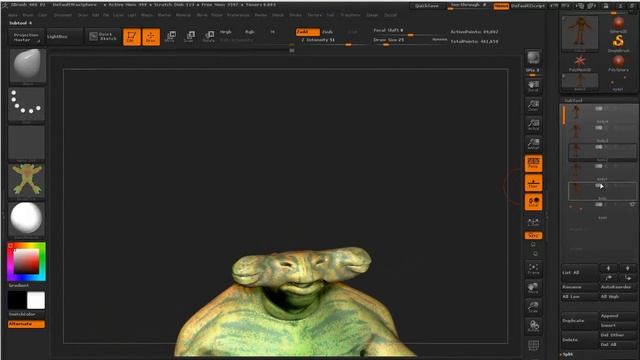Click the QuickSave button
The image size is (640, 360).
click(427, 6)
